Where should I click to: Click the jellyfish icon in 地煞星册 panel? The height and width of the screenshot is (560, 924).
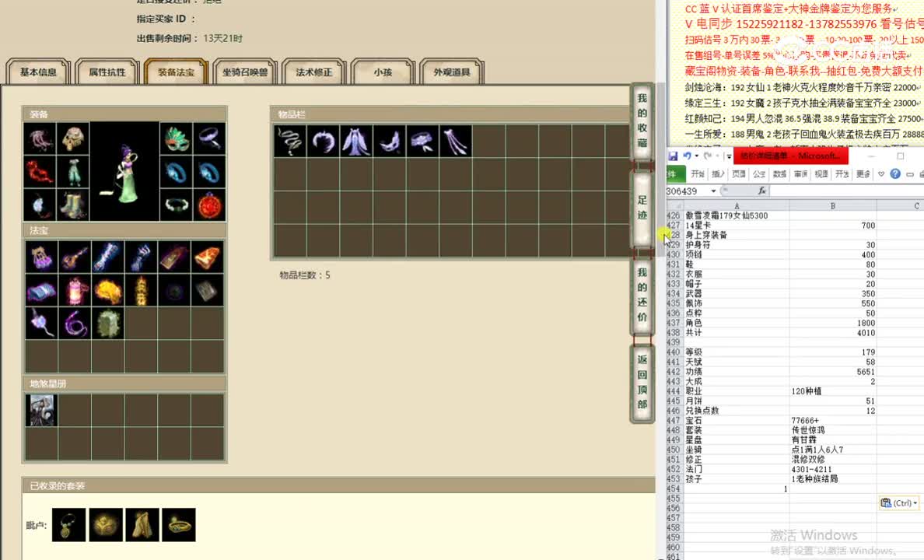click(x=41, y=408)
